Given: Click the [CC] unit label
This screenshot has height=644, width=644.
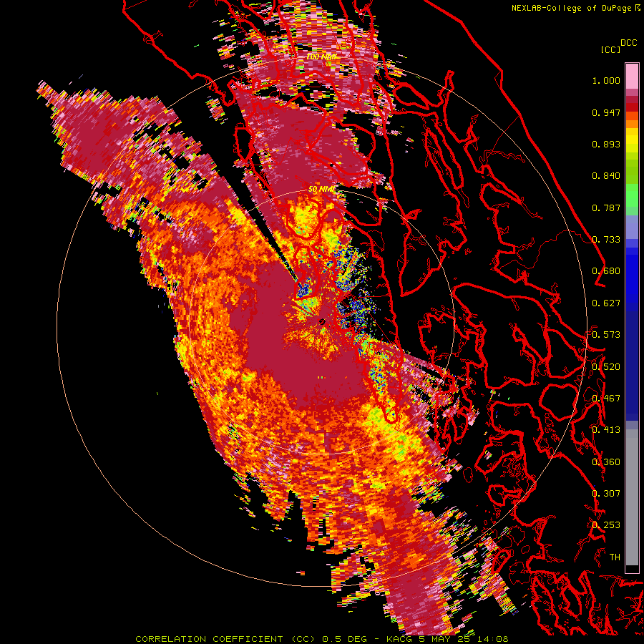Looking at the screenshot, I should click(611, 49).
